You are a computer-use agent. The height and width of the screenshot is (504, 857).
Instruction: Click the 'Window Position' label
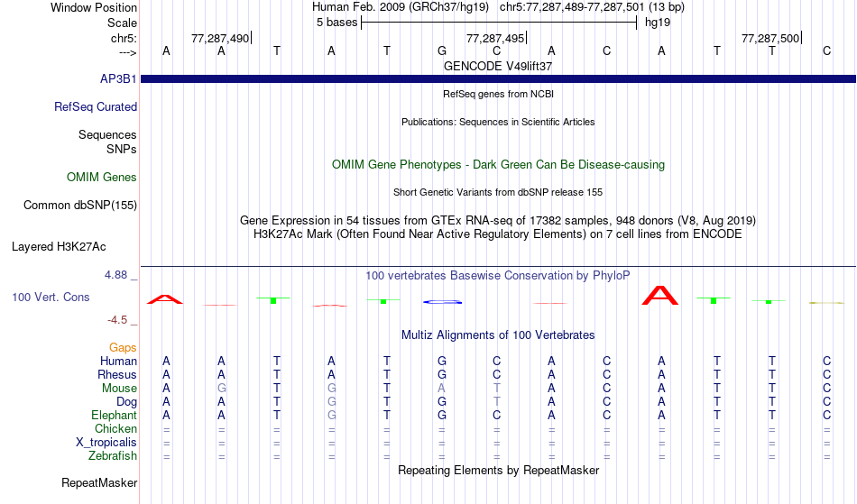pos(94,7)
